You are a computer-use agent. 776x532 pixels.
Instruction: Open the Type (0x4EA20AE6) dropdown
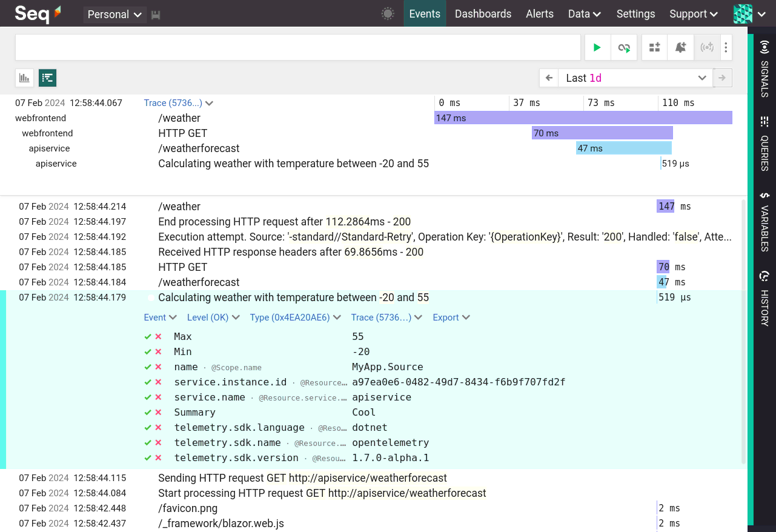click(296, 318)
